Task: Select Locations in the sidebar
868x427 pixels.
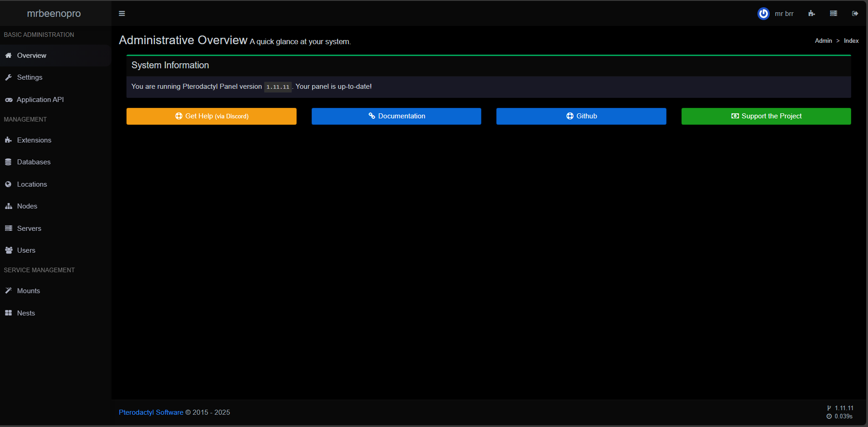Action: point(32,184)
